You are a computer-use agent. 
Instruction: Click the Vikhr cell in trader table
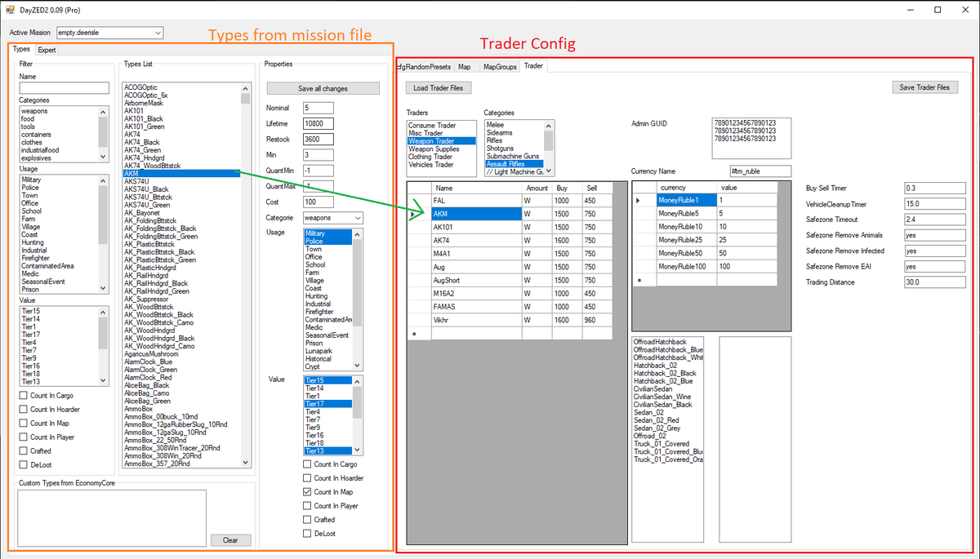[476, 321]
